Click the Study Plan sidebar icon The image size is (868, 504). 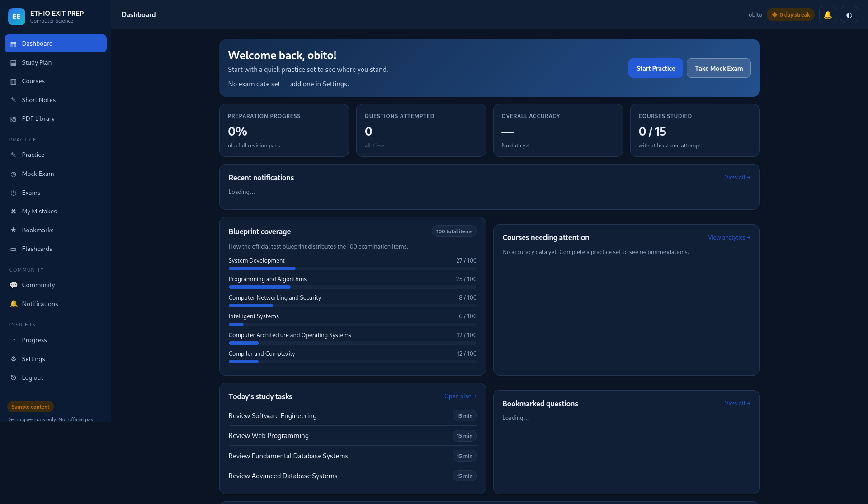coord(14,63)
